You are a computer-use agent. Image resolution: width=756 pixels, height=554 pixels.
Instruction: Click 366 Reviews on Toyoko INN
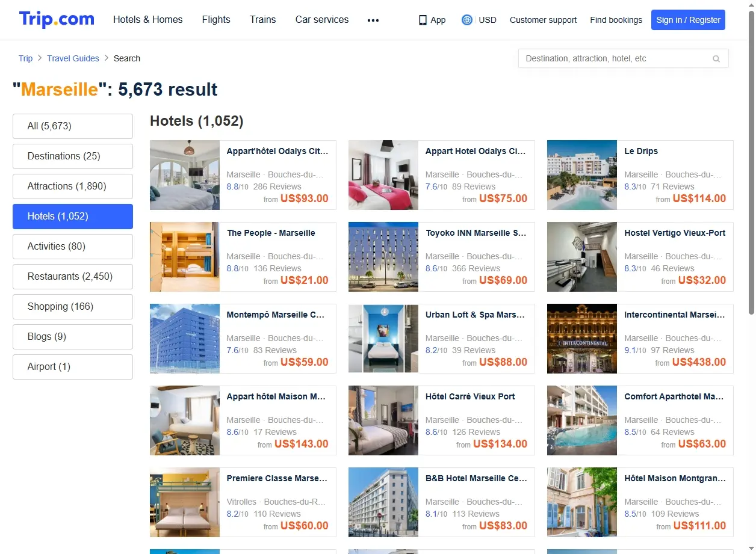point(476,268)
